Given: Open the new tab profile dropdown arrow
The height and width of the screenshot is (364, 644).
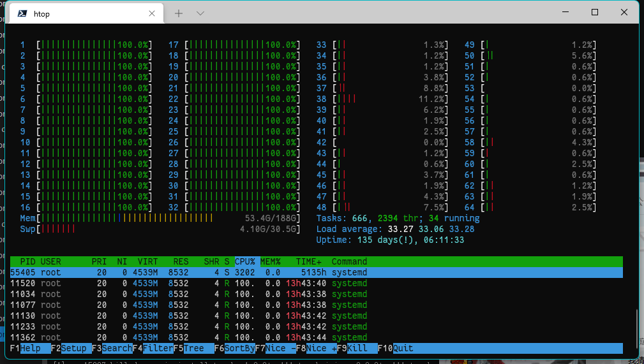Looking at the screenshot, I should [x=200, y=13].
